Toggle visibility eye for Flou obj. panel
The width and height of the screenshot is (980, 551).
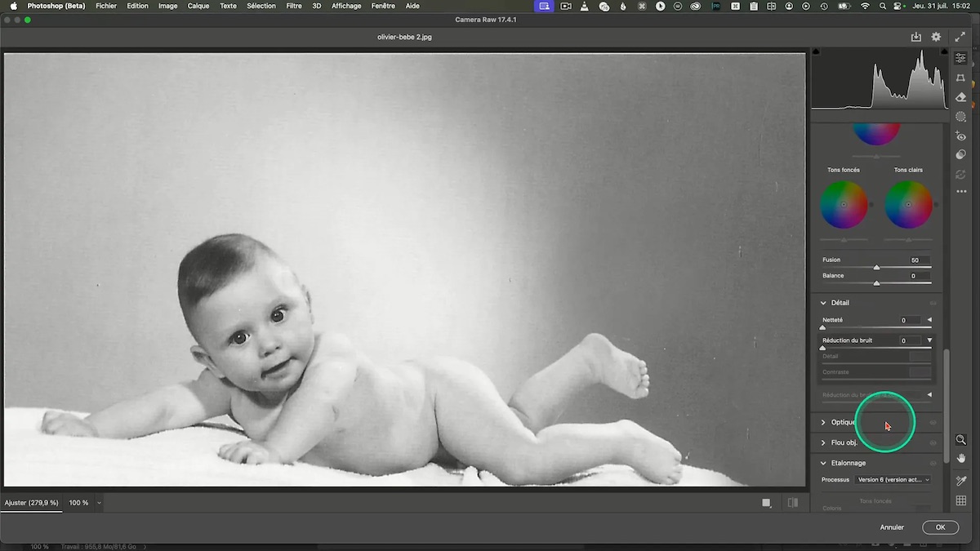pyautogui.click(x=933, y=442)
